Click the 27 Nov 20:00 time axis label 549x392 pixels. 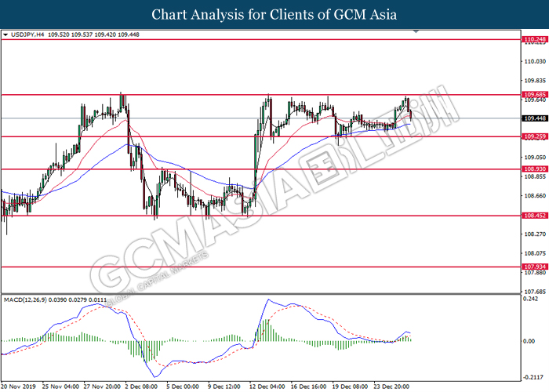(102, 387)
